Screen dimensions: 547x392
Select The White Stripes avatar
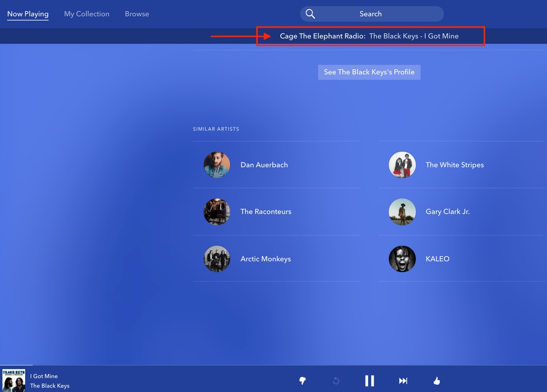tap(402, 165)
